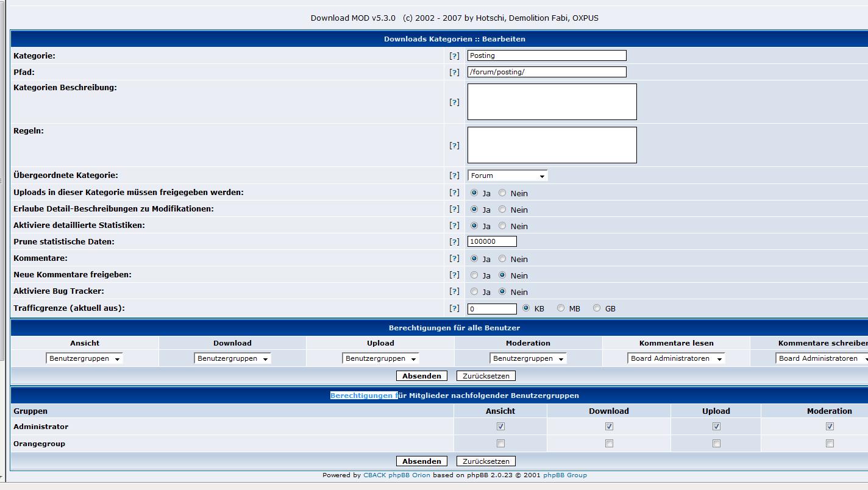The height and width of the screenshot is (490, 868).
Task: Select Nein for Kommentare
Action: pyautogui.click(x=502, y=259)
